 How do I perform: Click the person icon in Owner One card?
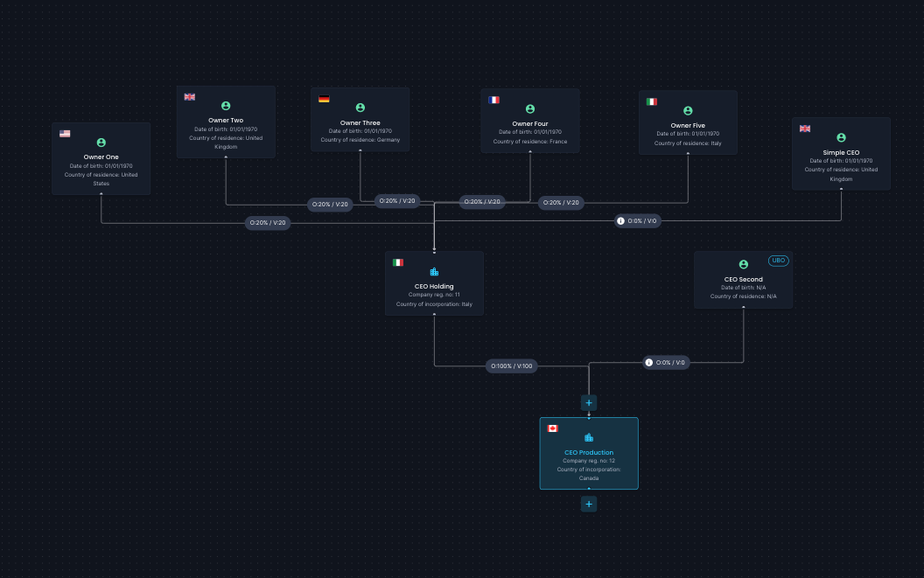[101, 143]
